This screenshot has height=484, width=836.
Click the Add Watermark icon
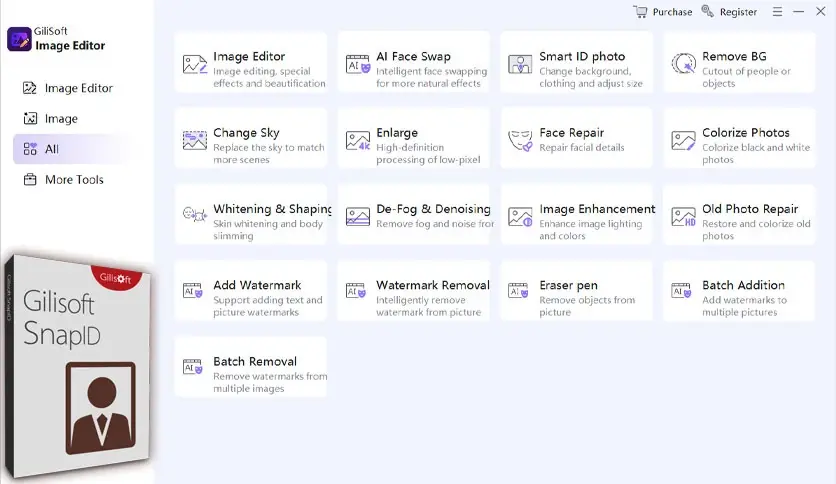click(x=192, y=290)
